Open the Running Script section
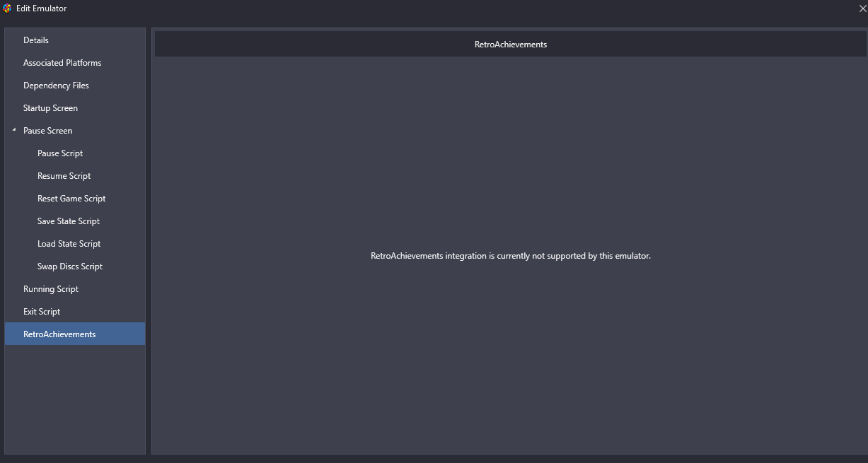Screen dimensions: 868x463 coord(51,289)
